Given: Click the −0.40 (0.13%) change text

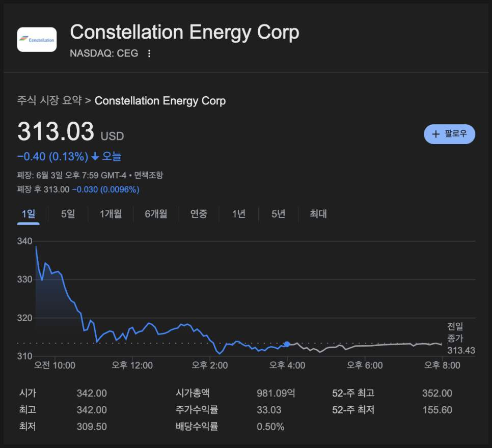Looking at the screenshot, I should (53, 156).
